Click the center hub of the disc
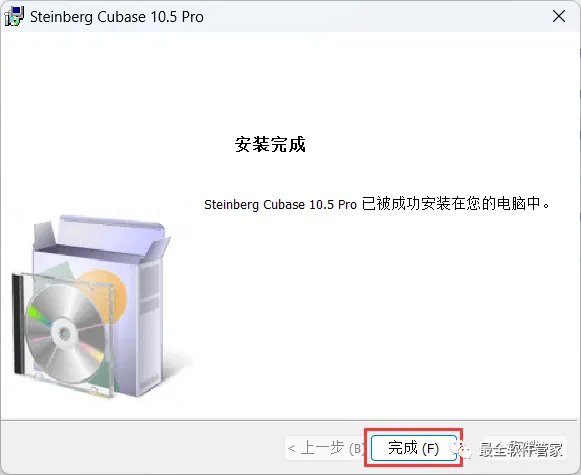This screenshot has width=581, height=475. coord(64,333)
